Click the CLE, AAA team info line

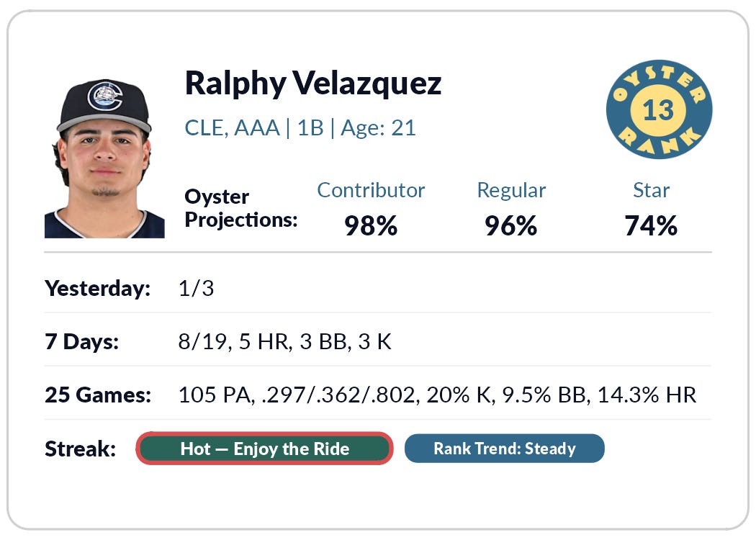[300, 128]
